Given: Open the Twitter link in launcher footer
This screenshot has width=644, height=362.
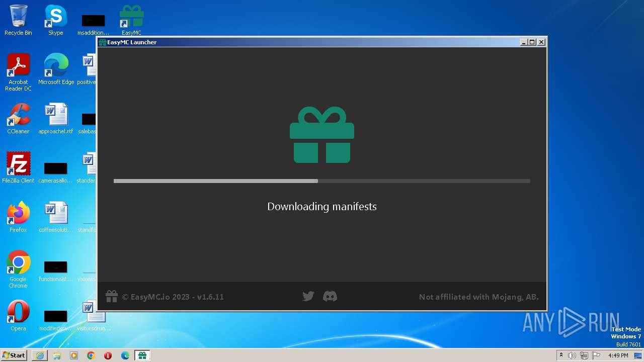Looking at the screenshot, I should click(308, 297).
